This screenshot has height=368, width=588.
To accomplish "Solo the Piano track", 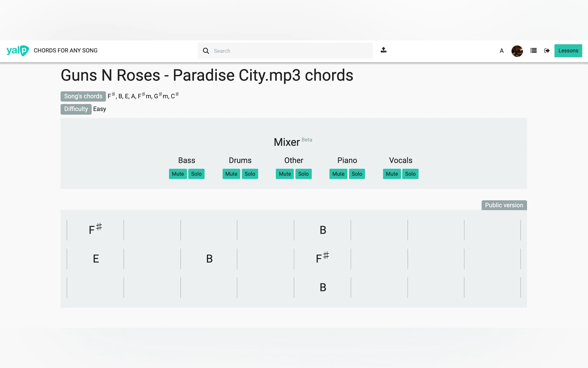I will click(x=357, y=174).
